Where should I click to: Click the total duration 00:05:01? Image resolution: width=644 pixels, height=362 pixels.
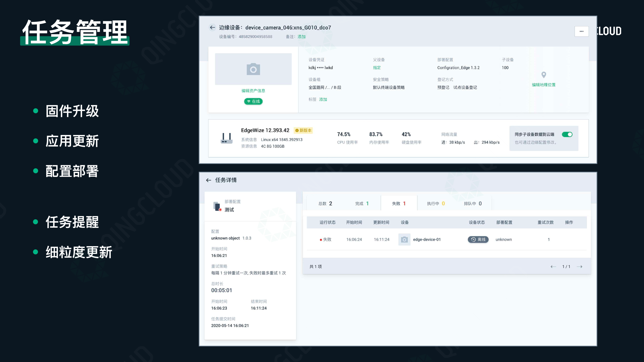[222, 290]
